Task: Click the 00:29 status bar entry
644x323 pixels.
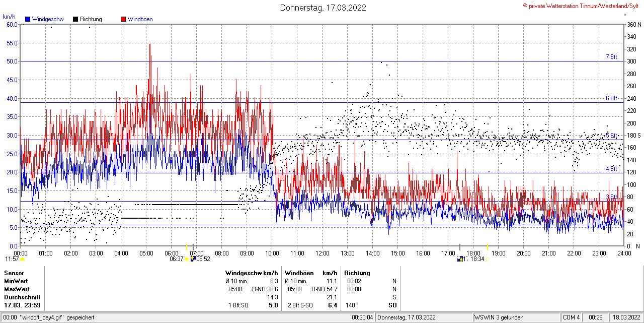Action: click(x=596, y=317)
